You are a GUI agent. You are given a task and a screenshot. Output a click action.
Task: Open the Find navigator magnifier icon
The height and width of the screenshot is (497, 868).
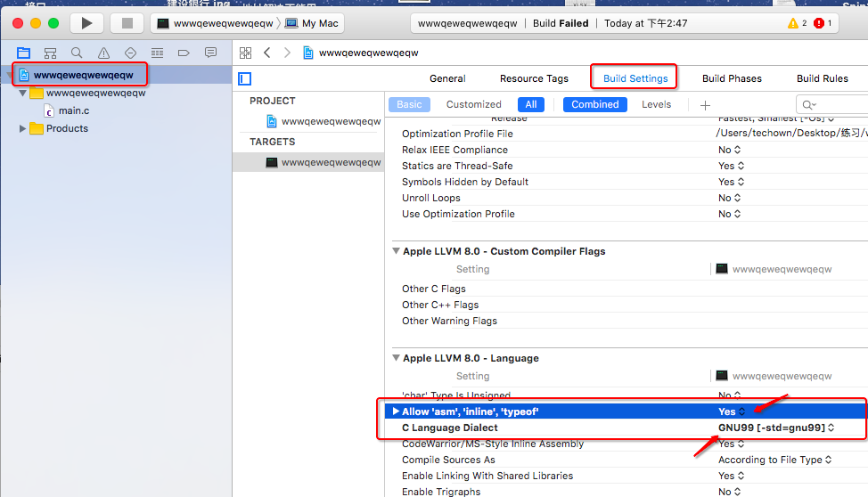(77, 53)
